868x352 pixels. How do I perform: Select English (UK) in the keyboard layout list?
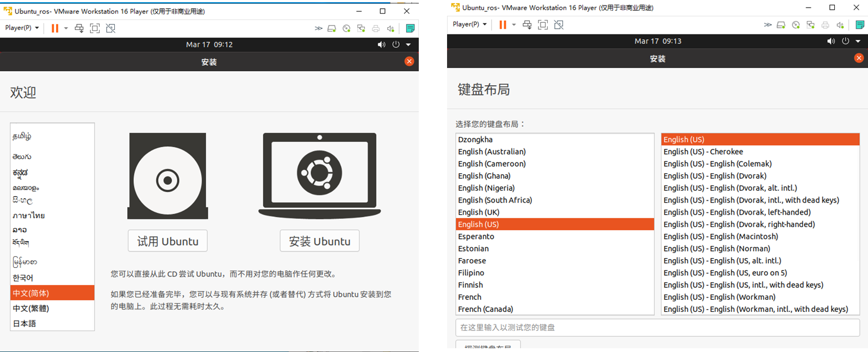tap(555, 212)
